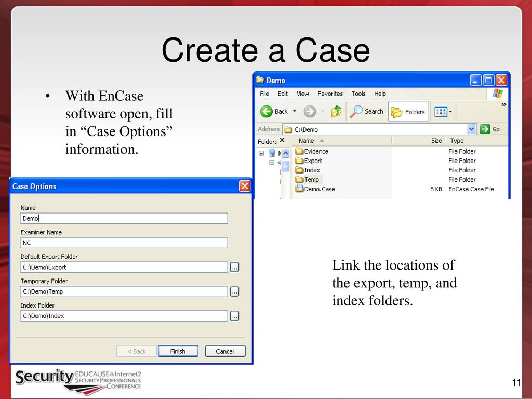
Task: Expand the Views dropdown arrow
Action: [450, 112]
